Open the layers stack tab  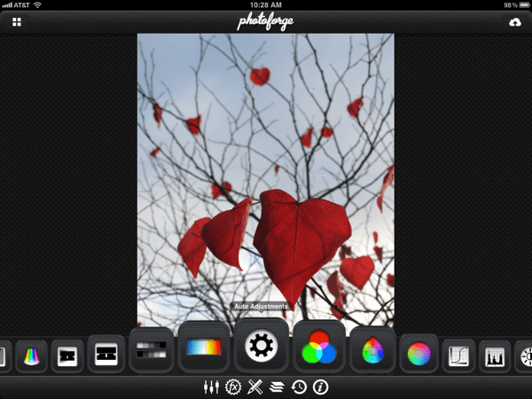pos(277,387)
